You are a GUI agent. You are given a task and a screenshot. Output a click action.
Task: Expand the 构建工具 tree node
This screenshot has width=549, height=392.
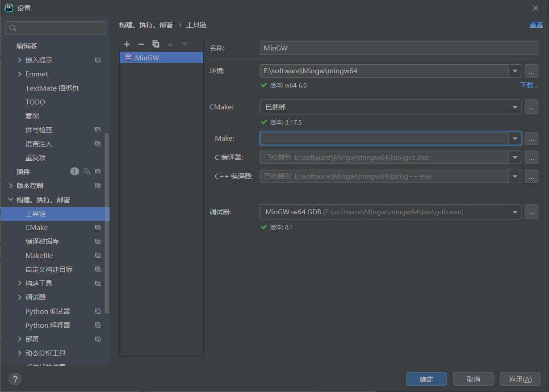click(x=20, y=284)
